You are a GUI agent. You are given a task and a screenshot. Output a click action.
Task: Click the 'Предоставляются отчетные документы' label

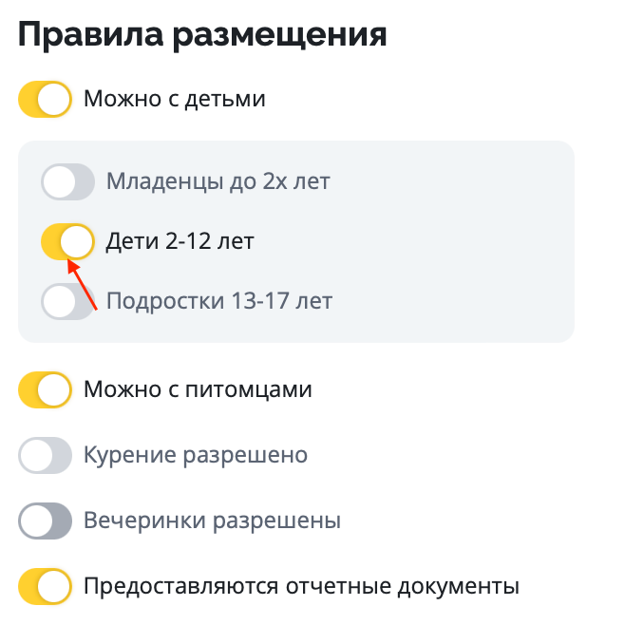coord(301,586)
